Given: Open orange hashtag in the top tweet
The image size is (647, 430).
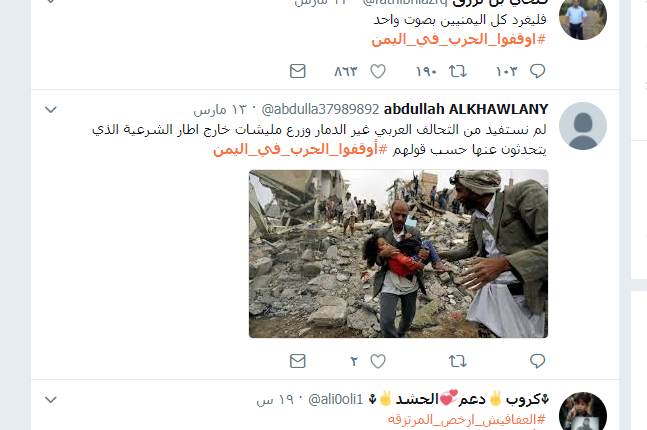Looking at the screenshot, I should click(458, 40).
